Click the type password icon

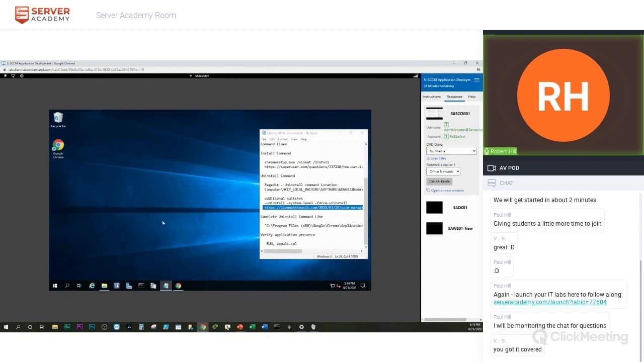pos(446,136)
